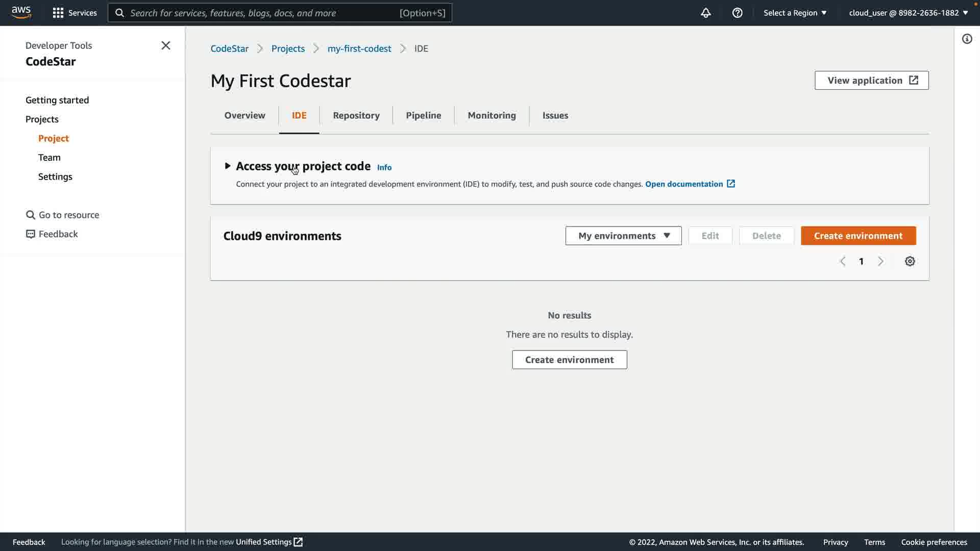Open the My environments dropdown

pyautogui.click(x=623, y=236)
